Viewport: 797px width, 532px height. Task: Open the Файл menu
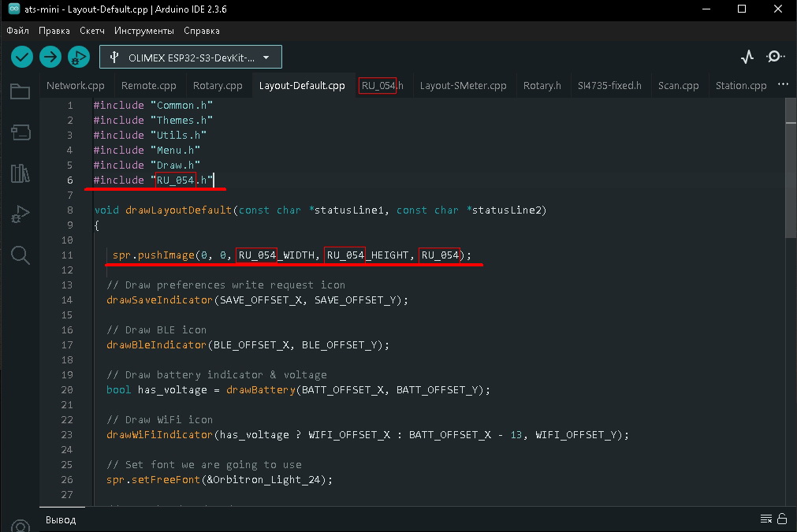17,31
